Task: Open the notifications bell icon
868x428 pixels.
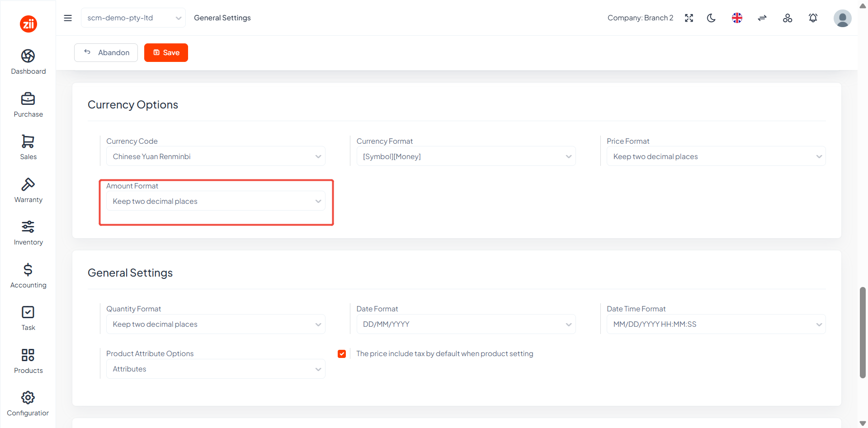Action: tap(813, 18)
